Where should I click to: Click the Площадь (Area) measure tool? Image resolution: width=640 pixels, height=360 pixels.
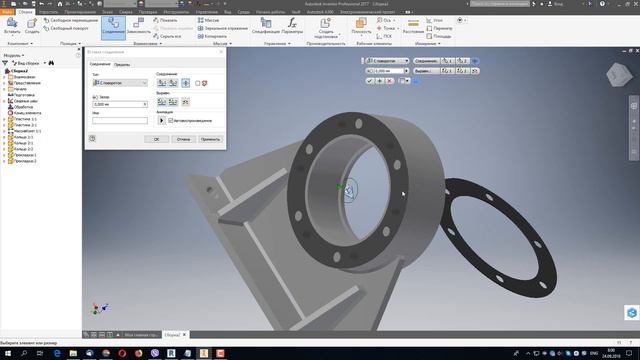(438, 36)
